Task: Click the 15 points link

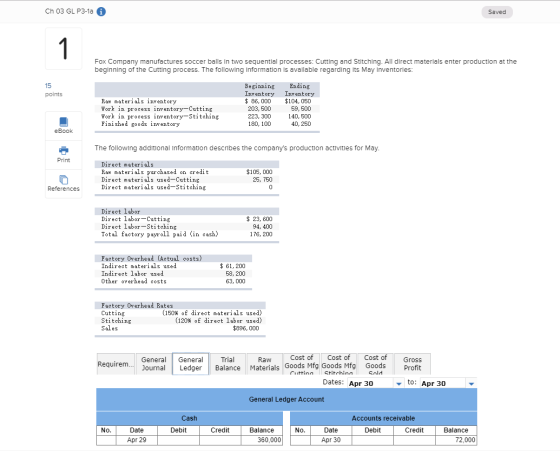Action: click(x=53, y=90)
